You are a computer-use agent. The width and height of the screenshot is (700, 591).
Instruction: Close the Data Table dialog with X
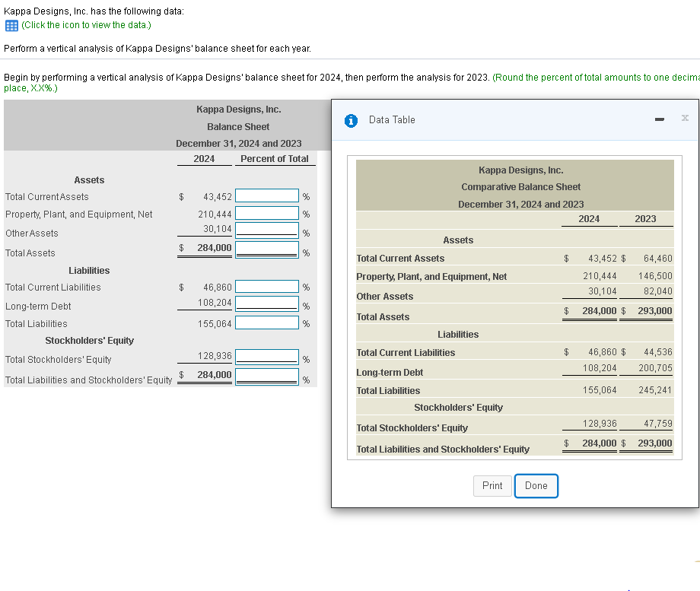point(685,118)
